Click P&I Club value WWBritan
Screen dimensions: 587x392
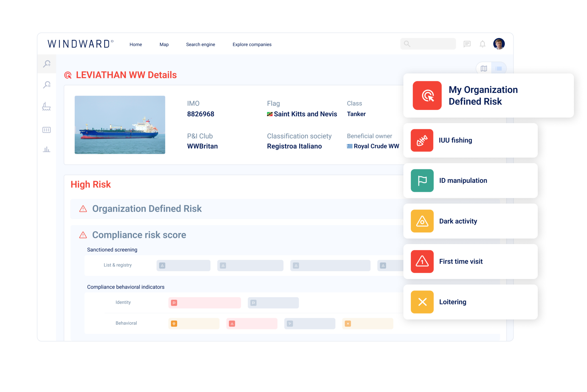coord(202,146)
